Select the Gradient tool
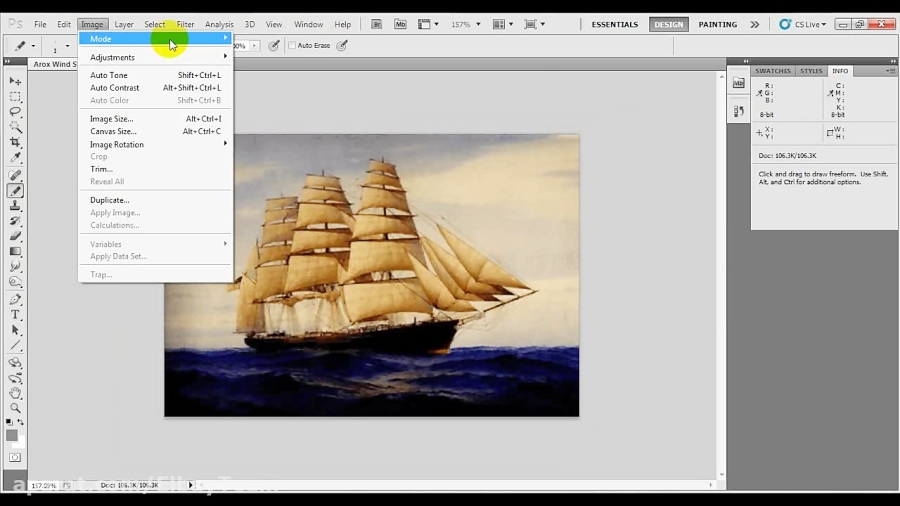The width and height of the screenshot is (900, 506). click(x=15, y=251)
